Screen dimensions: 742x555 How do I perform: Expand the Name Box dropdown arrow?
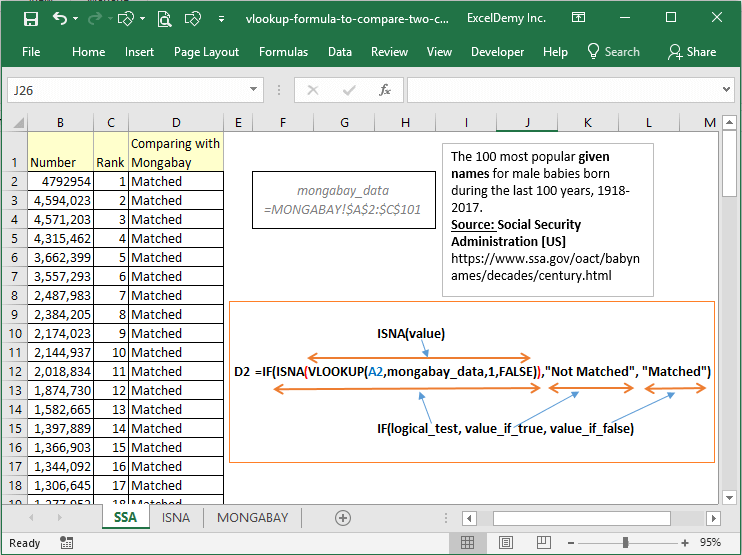pos(254,89)
